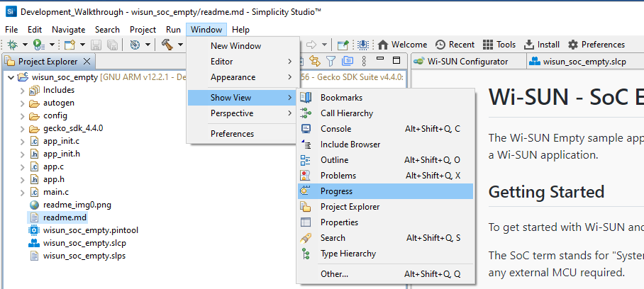Click the Debug bug icon in toolbar
644x289 pixels.
(x=12, y=45)
